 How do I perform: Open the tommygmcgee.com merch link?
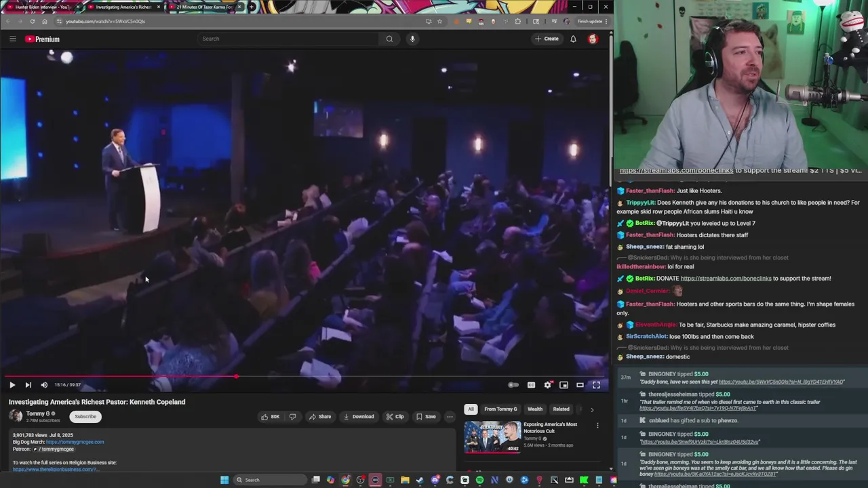point(75,442)
